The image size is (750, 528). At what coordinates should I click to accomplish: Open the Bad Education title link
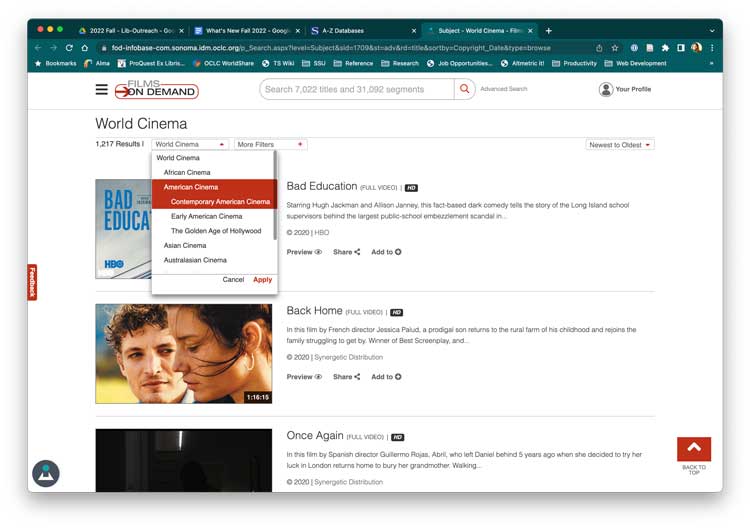pos(322,186)
